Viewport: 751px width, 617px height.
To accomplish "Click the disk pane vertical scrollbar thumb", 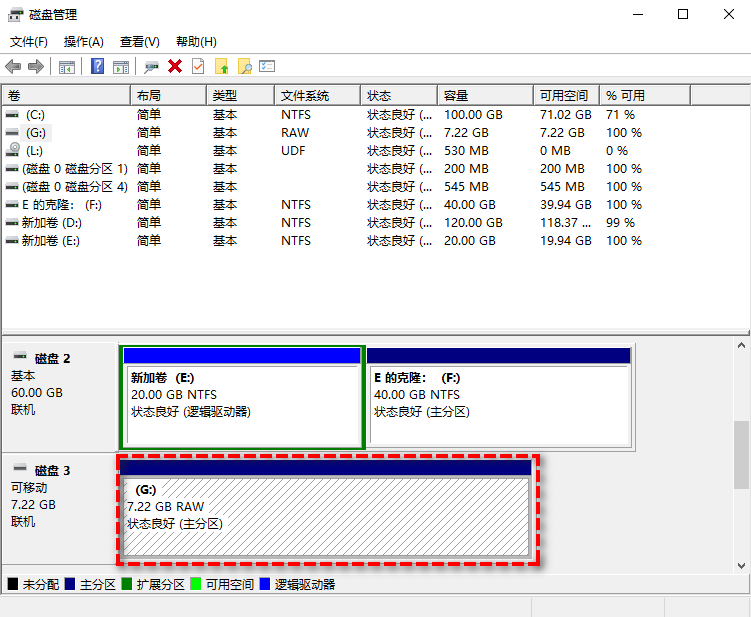I will click(741, 455).
